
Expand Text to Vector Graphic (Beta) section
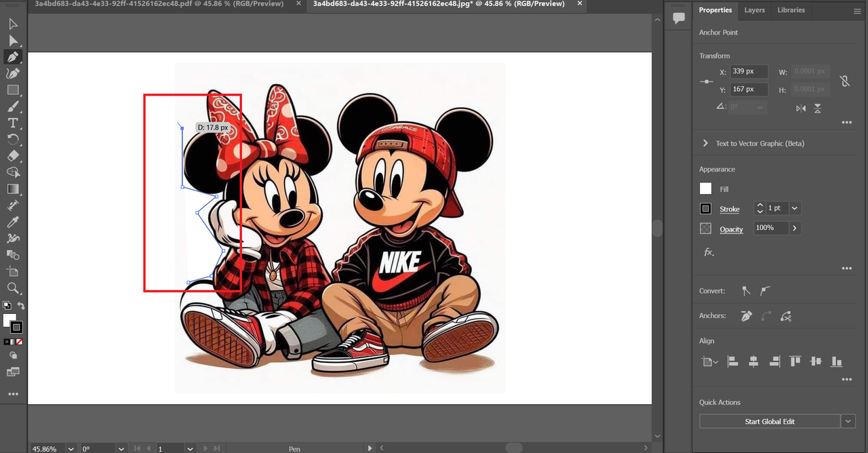[706, 143]
